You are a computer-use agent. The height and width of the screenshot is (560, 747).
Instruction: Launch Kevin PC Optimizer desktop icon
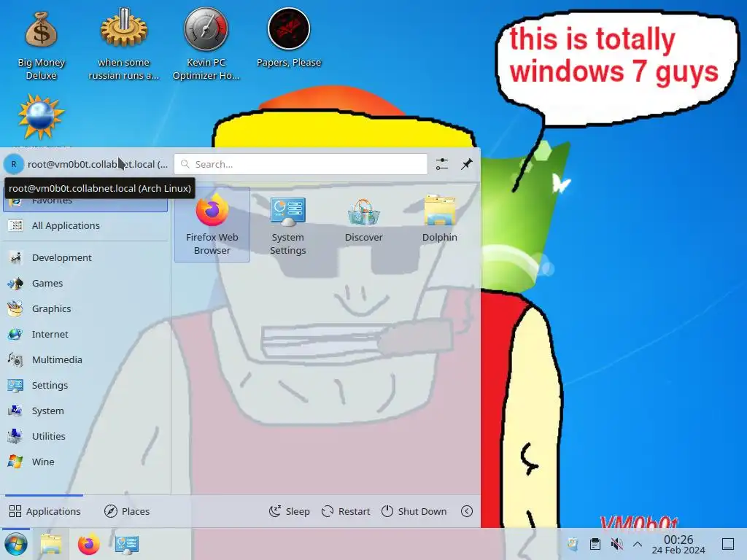[206, 44]
